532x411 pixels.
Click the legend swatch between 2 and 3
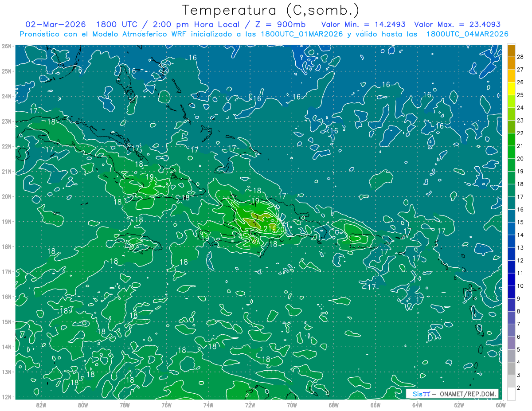pyautogui.click(x=511, y=381)
